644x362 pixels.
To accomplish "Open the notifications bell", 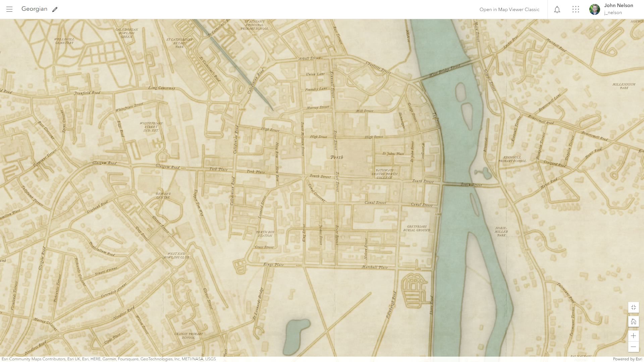I will tap(557, 9).
